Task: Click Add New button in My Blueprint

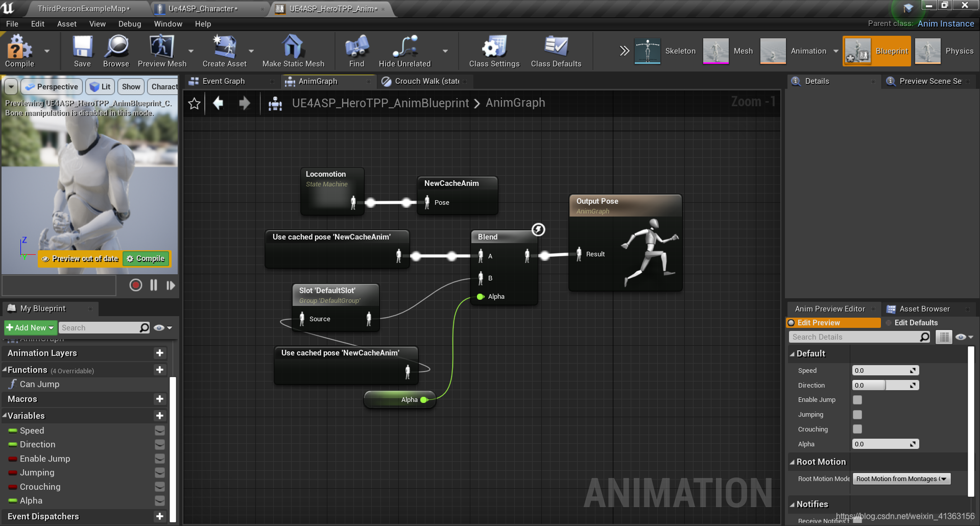Action: (x=30, y=328)
